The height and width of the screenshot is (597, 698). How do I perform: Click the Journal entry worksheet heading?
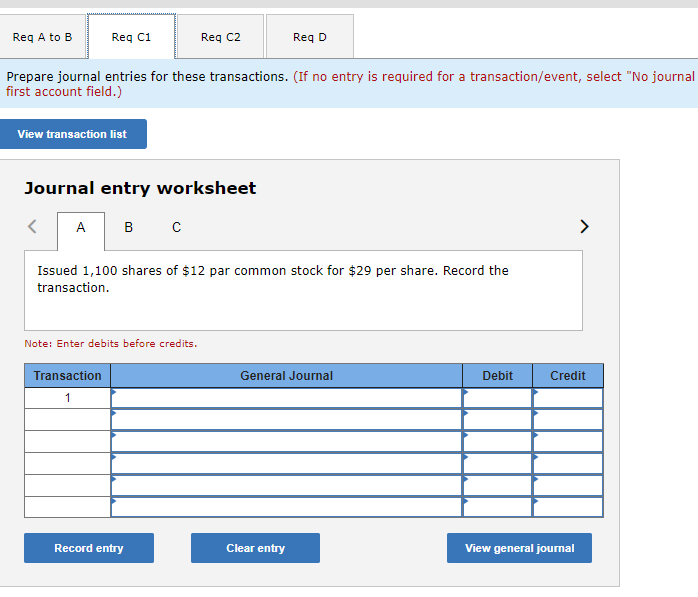[x=140, y=188]
